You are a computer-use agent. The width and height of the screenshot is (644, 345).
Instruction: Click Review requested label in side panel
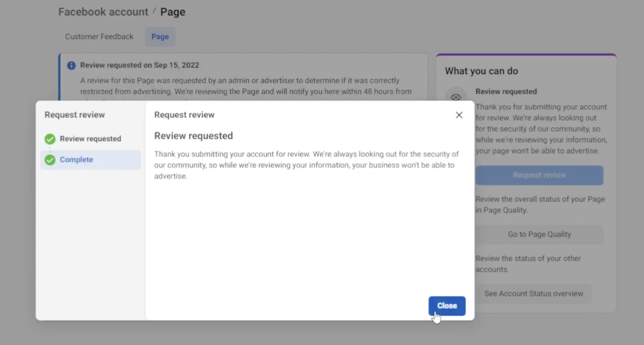(506, 91)
